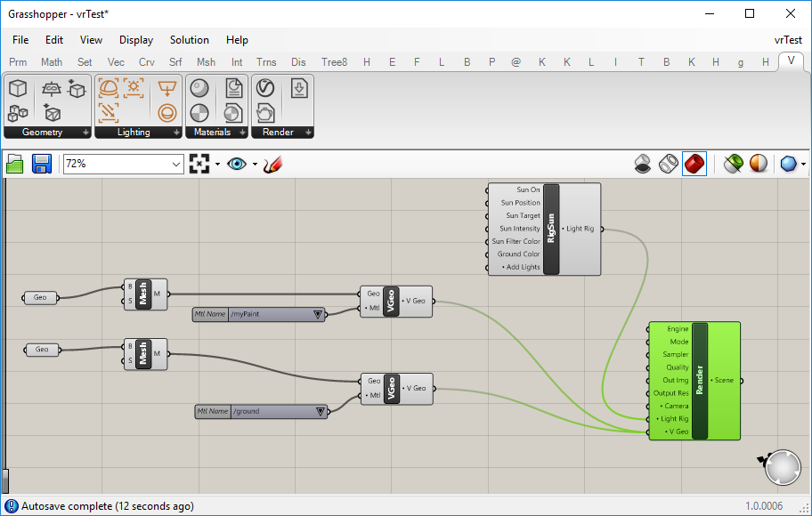Image resolution: width=812 pixels, height=516 pixels.
Task: Select the dome light component icon
Action: point(109,88)
